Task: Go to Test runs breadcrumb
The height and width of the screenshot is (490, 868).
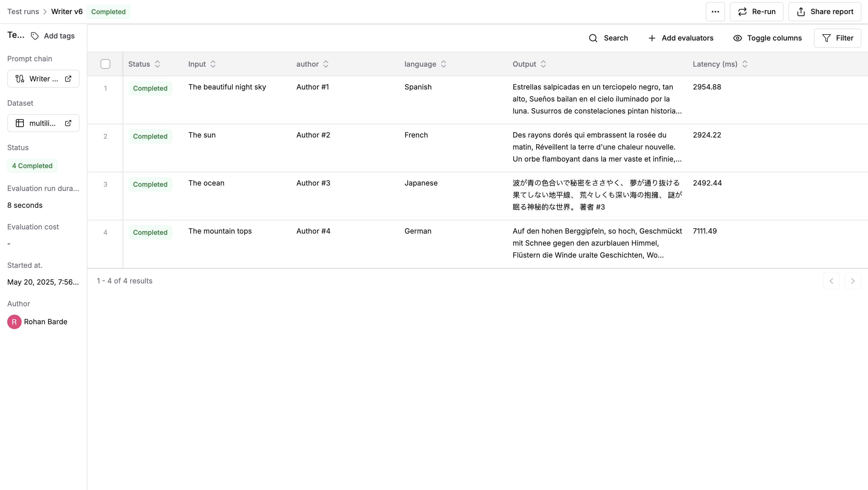Action: (x=23, y=12)
